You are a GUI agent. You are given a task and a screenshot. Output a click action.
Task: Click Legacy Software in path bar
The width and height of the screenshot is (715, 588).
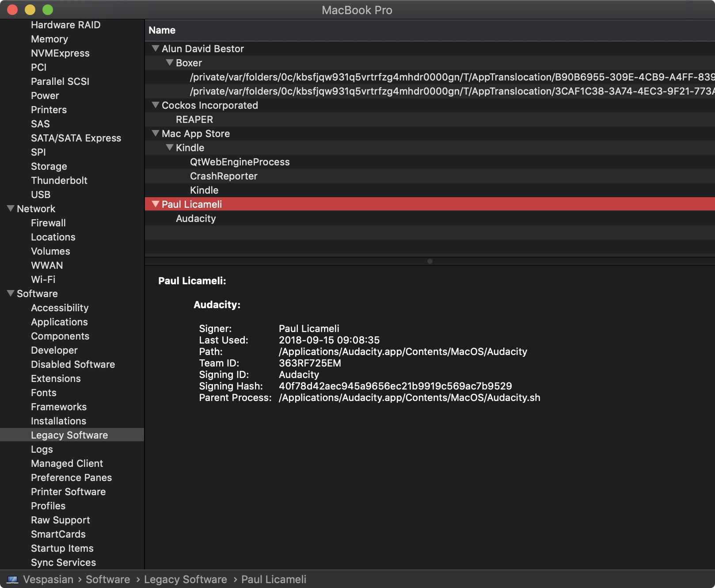[186, 579]
